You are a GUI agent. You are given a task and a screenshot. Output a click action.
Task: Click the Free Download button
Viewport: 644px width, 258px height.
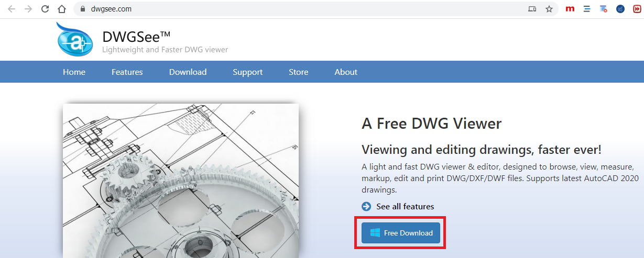(x=400, y=233)
